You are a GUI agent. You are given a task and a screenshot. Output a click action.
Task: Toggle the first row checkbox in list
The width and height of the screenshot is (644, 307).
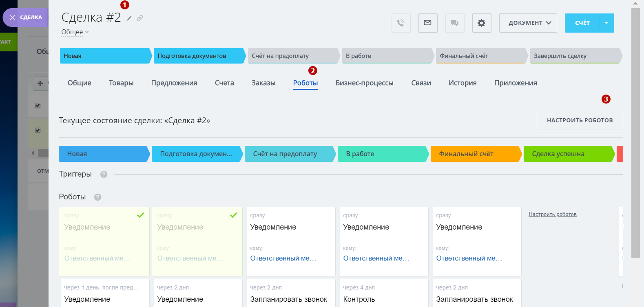coord(38,106)
